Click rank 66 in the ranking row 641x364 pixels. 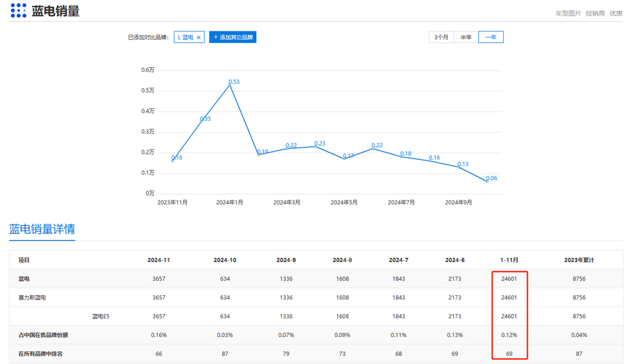[x=159, y=354]
